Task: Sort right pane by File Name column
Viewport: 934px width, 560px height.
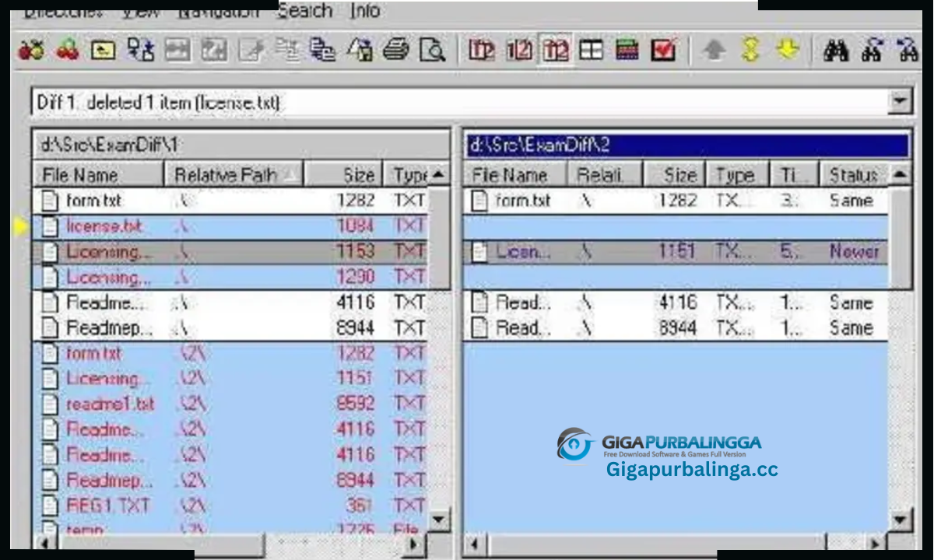Action: tap(515, 174)
